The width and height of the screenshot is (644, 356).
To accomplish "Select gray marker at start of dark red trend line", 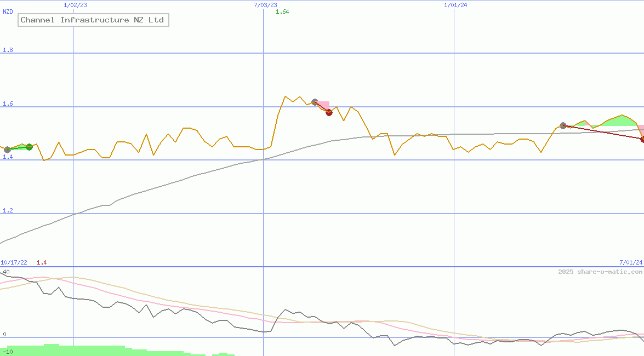I will click(x=563, y=126).
